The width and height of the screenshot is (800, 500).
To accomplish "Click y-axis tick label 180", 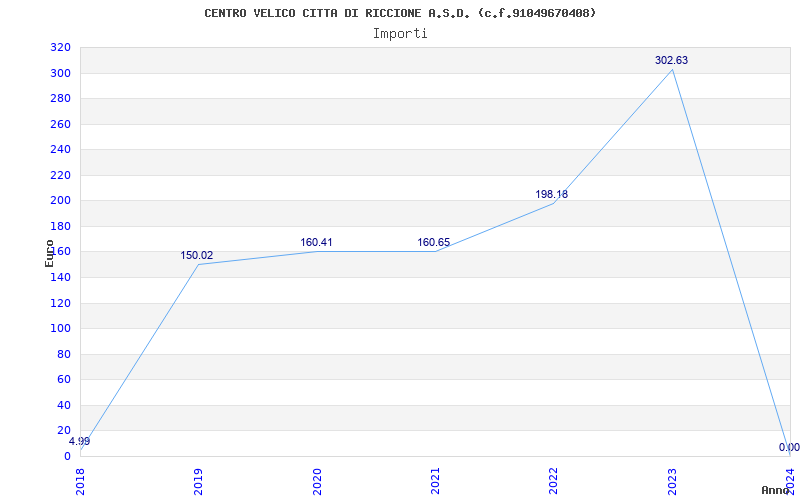I will coord(61,227).
